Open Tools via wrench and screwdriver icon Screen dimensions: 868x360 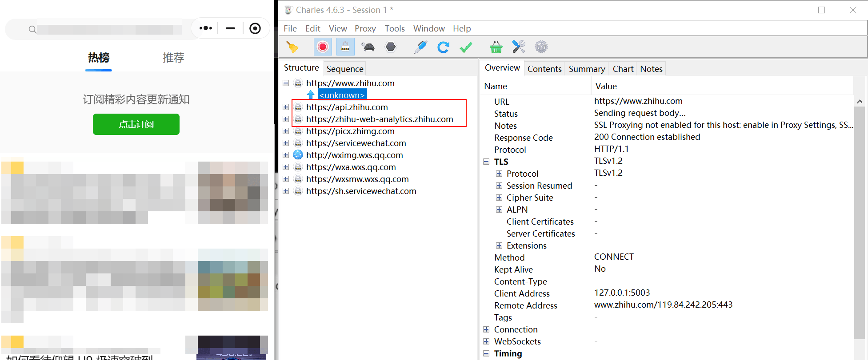pos(519,47)
